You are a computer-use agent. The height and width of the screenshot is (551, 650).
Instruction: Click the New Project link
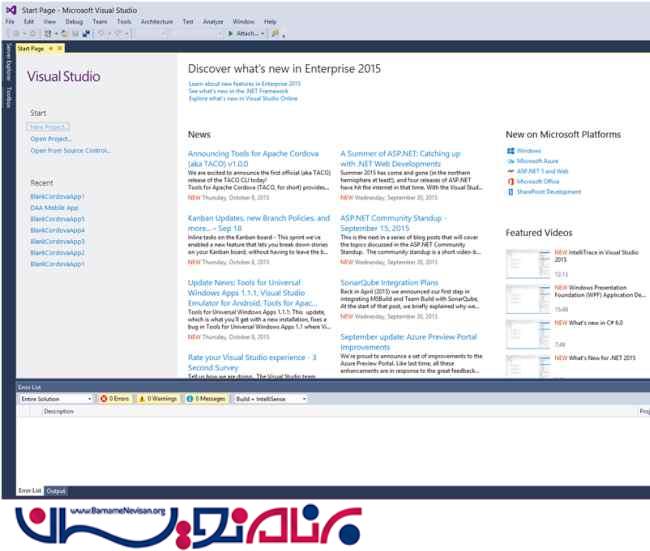(48, 127)
